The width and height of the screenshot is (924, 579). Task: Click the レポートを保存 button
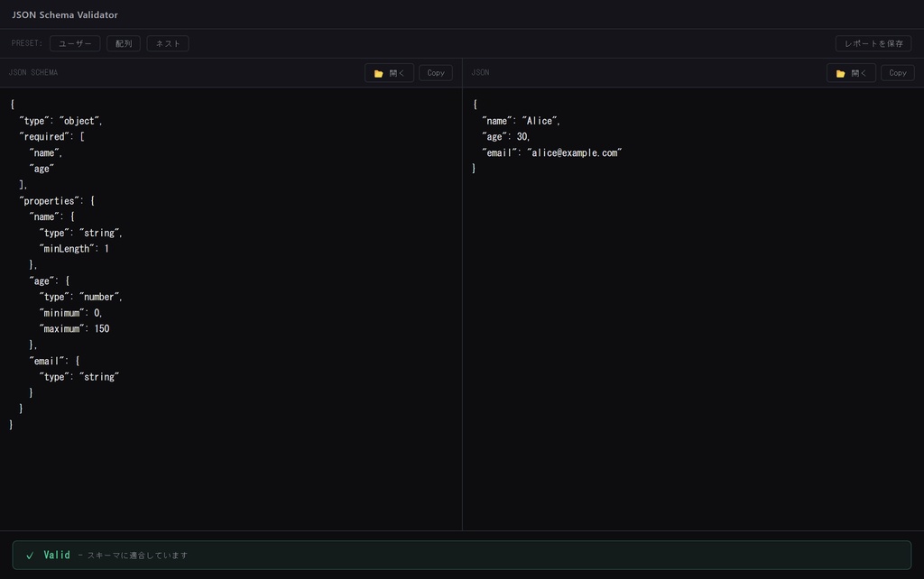pos(873,43)
